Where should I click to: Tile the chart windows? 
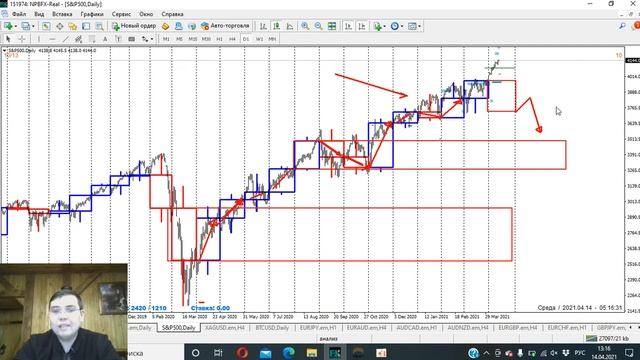click(x=332, y=26)
